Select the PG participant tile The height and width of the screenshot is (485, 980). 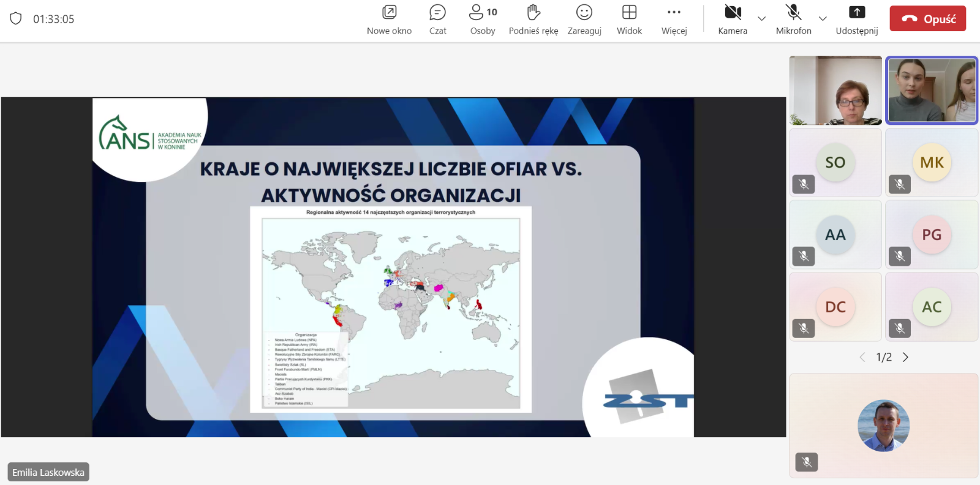[932, 235]
